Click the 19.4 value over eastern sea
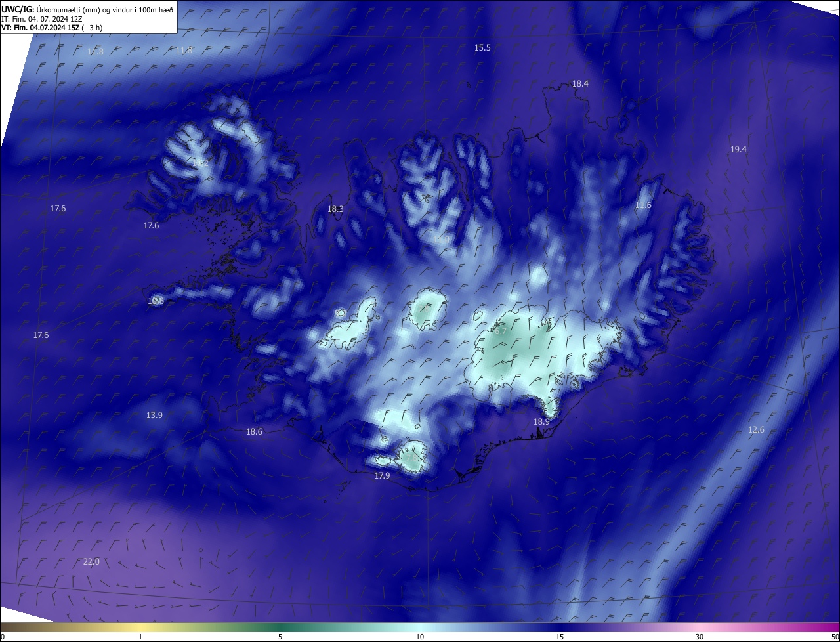Screen dimensions: 840x642 [738, 150]
